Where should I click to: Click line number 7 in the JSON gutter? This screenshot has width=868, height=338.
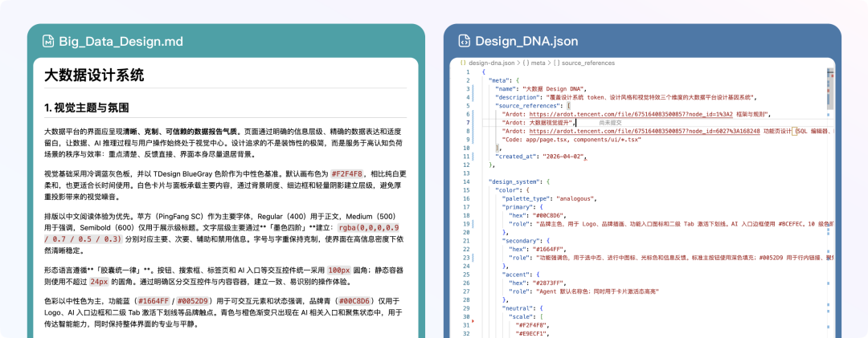pos(468,123)
